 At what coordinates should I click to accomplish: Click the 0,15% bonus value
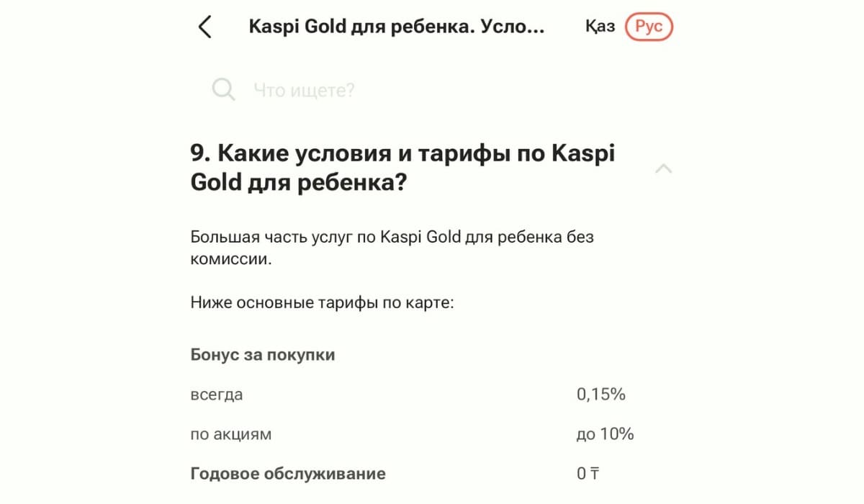(x=600, y=395)
